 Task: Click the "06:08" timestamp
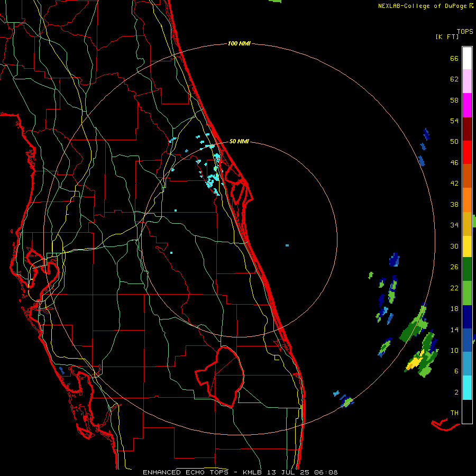tap(326, 472)
